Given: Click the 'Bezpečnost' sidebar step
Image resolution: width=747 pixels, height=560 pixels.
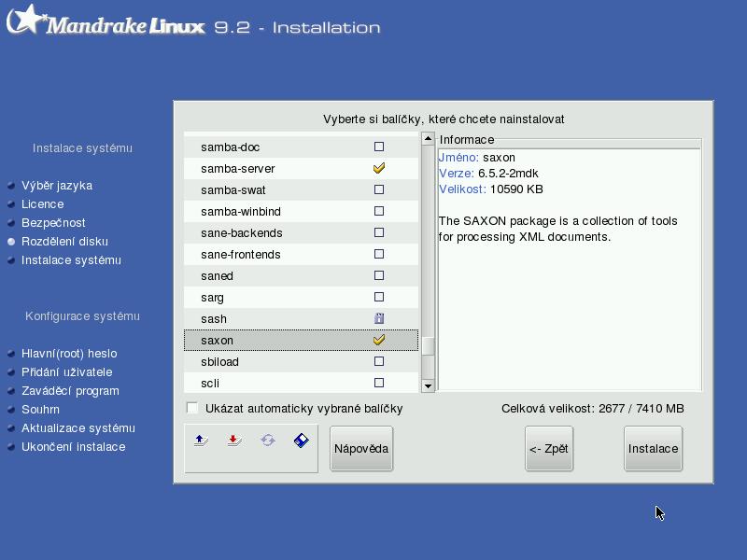Looking at the screenshot, I should [53, 223].
